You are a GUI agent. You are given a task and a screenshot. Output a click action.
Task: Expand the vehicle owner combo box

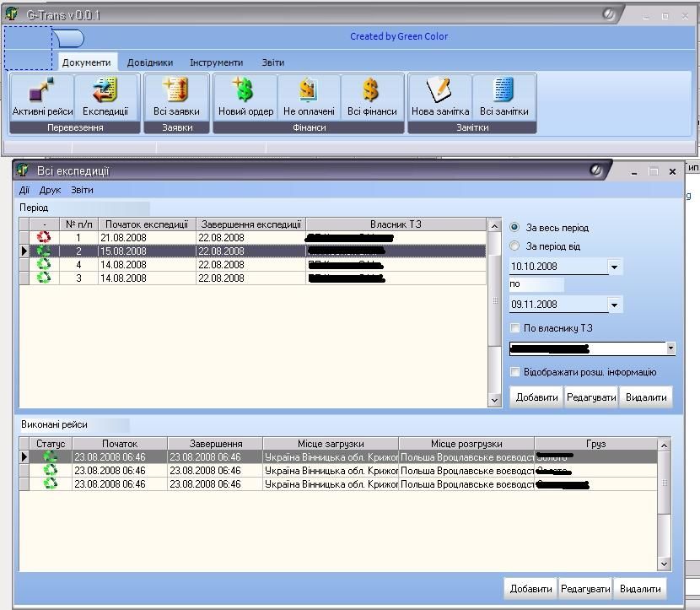[x=670, y=348]
